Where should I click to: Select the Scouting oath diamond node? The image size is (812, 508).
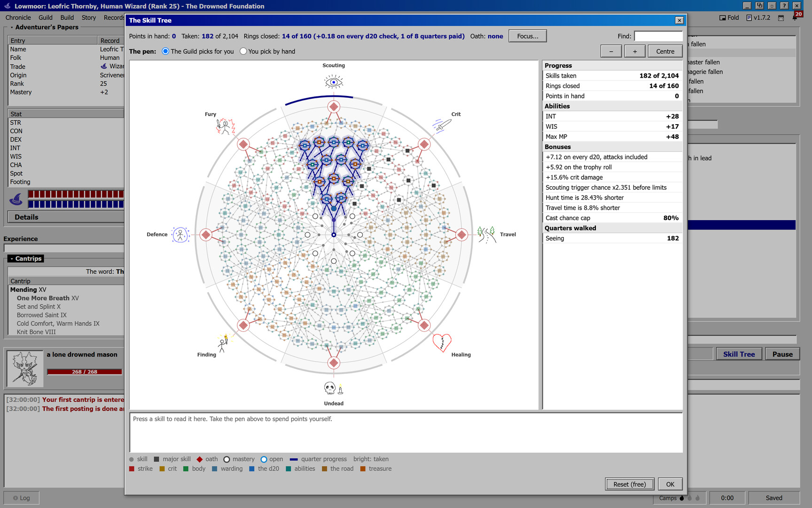tap(334, 107)
